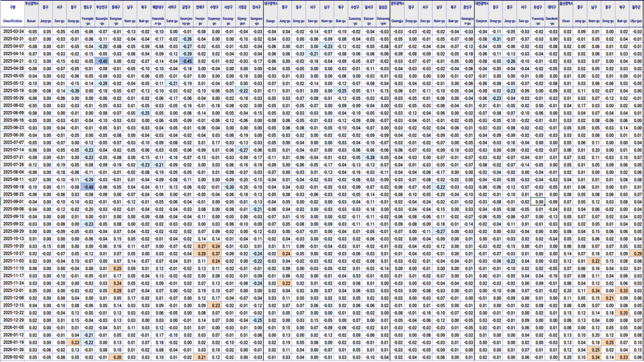The width and height of the screenshot is (644, 362).
Task: Click the 2026-02-02 date row label
Action: click(x=12, y=357)
